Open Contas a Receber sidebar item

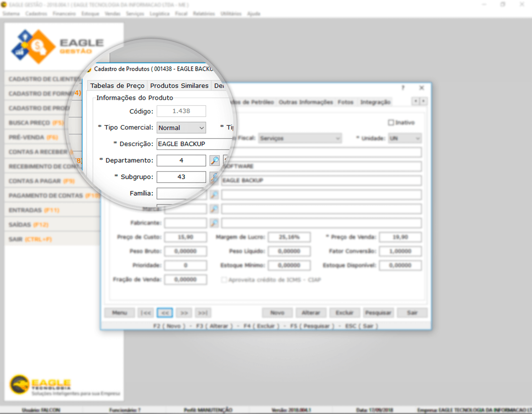[40, 152]
